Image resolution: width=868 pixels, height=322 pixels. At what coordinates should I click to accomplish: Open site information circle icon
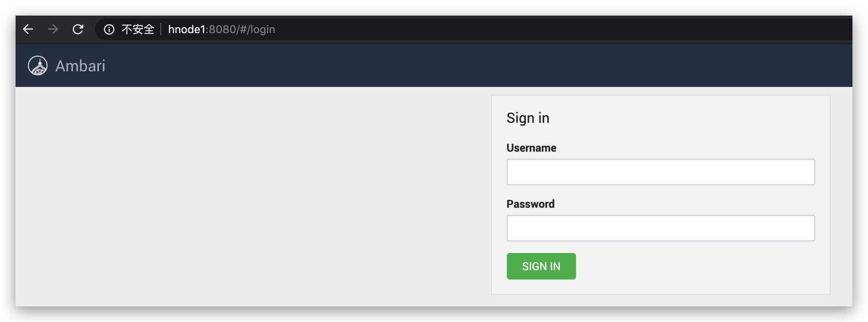109,30
